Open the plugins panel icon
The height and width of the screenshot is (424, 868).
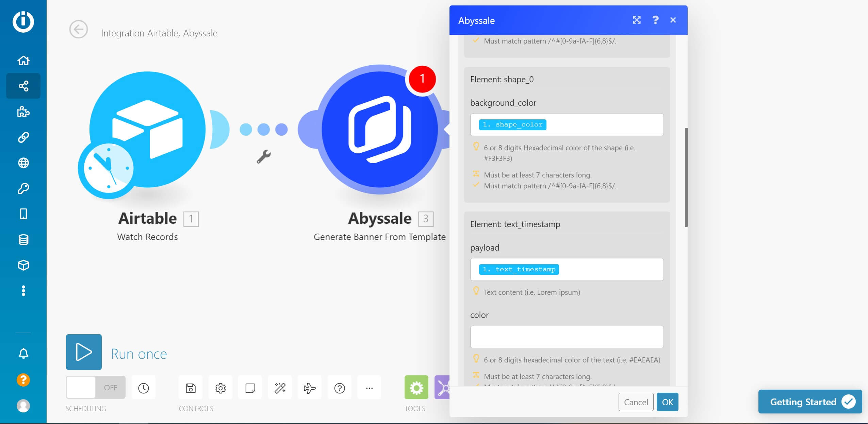23,111
